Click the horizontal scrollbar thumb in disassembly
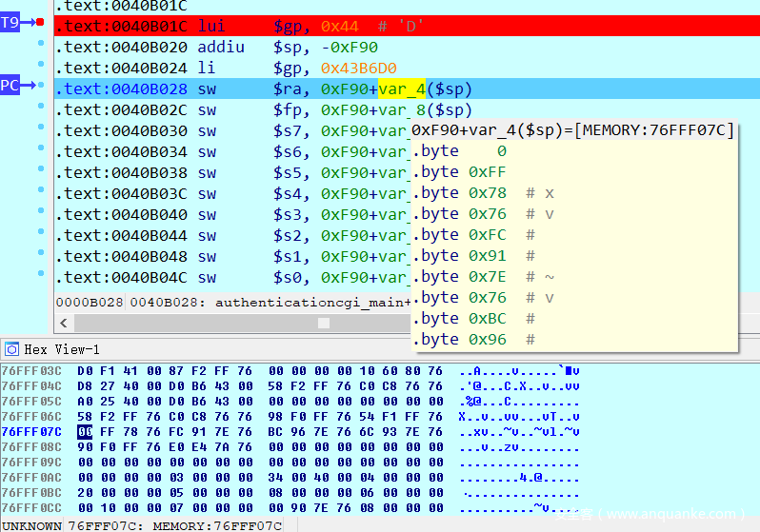The image size is (760, 532). 324,323
